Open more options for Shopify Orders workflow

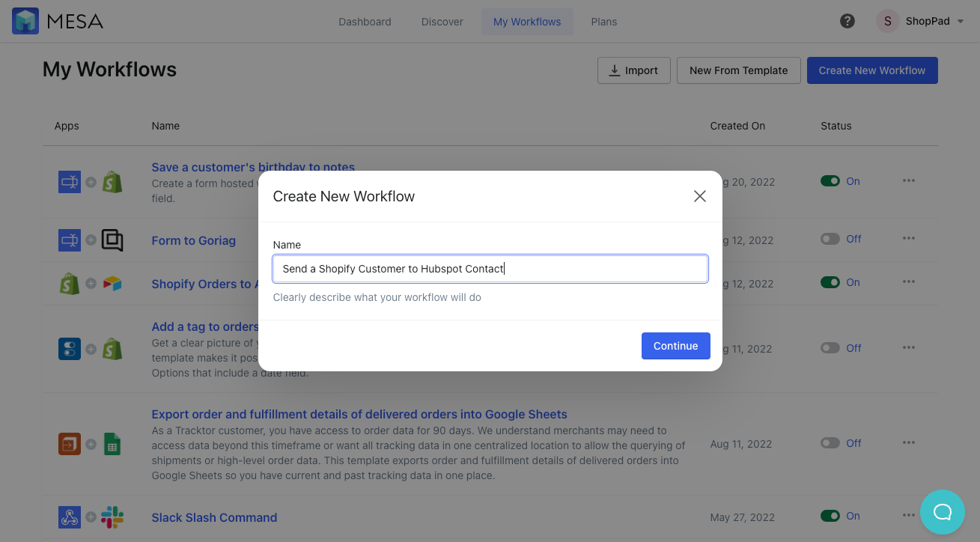point(909,282)
